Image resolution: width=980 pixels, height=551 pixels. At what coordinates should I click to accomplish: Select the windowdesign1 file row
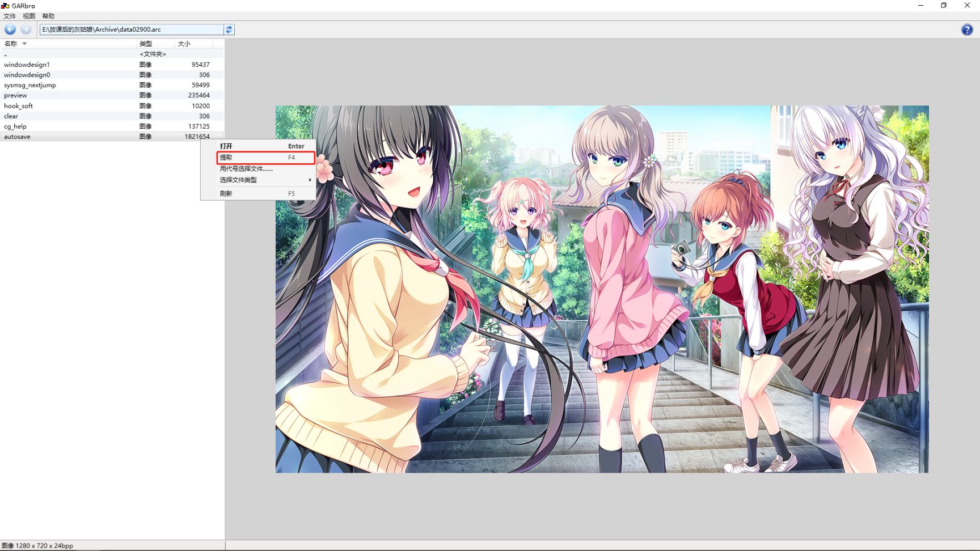pos(112,65)
